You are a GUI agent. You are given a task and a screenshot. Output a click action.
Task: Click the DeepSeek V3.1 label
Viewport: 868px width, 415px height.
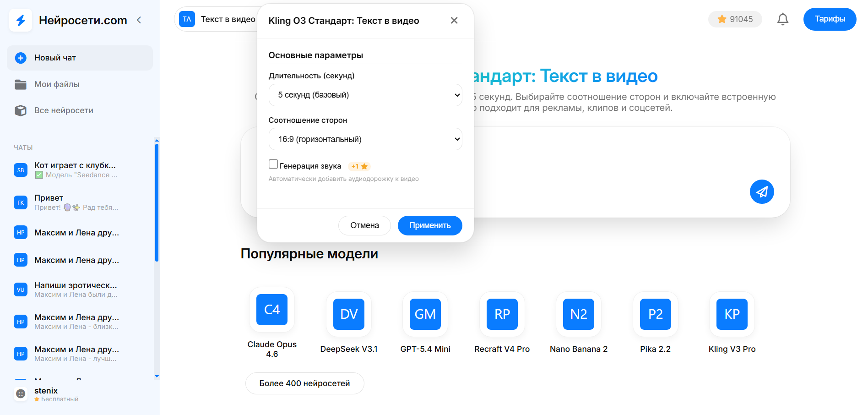(349, 349)
